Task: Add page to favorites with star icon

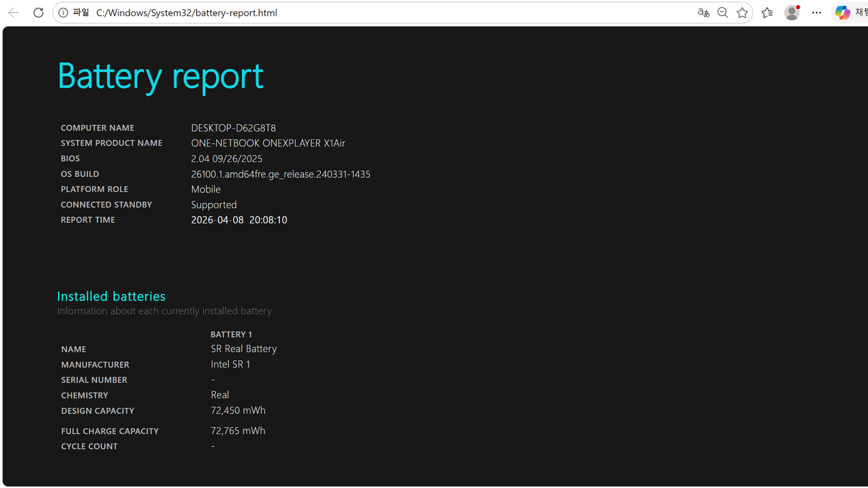Action: coord(742,12)
